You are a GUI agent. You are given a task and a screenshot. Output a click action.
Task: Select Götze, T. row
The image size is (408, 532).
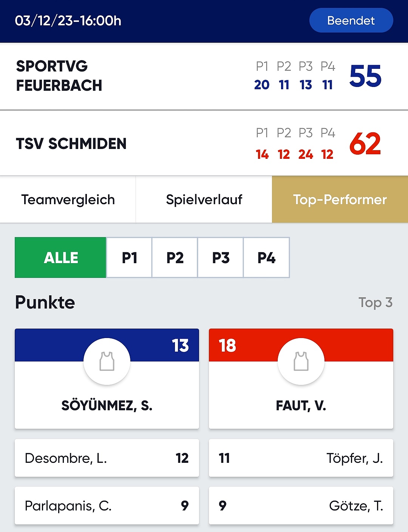(x=301, y=506)
